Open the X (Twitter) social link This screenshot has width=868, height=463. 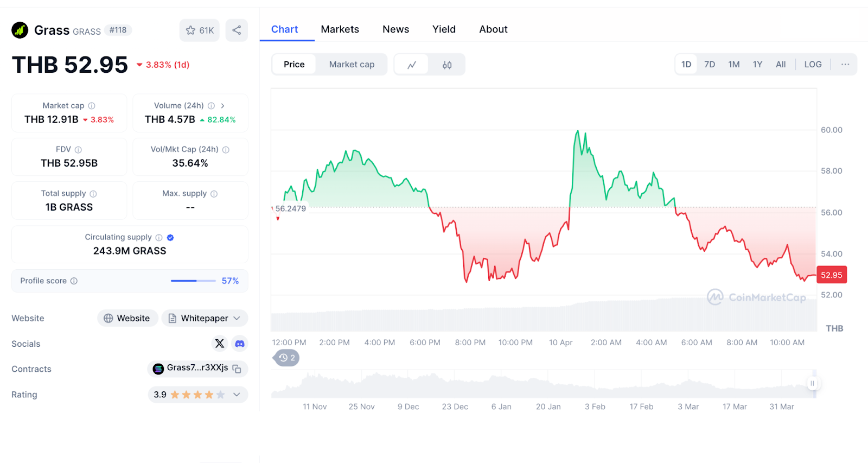click(220, 344)
